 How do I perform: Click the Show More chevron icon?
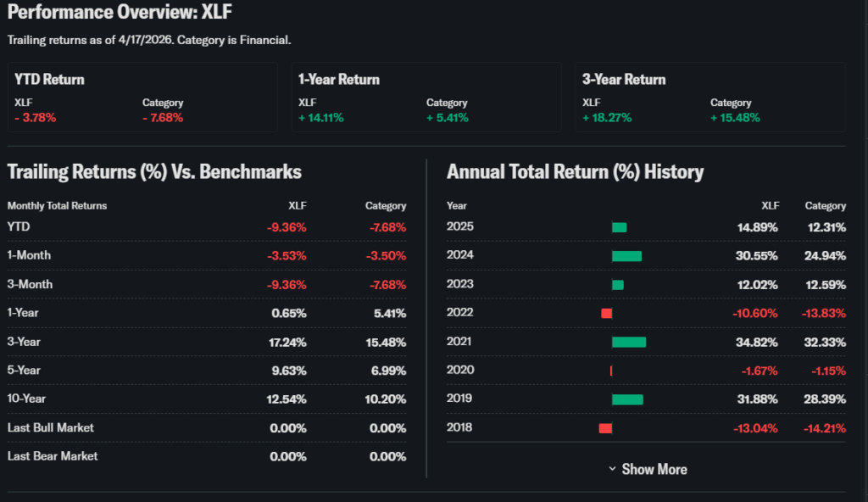[612, 469]
